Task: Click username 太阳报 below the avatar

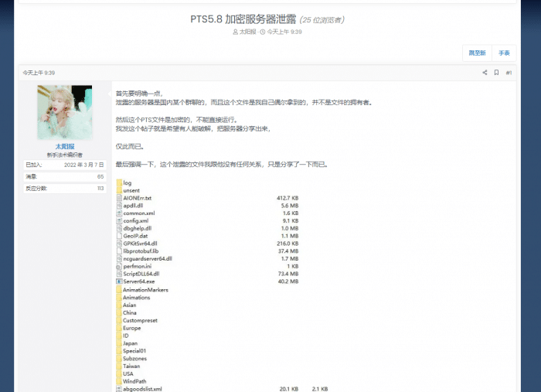Action: (x=65, y=146)
